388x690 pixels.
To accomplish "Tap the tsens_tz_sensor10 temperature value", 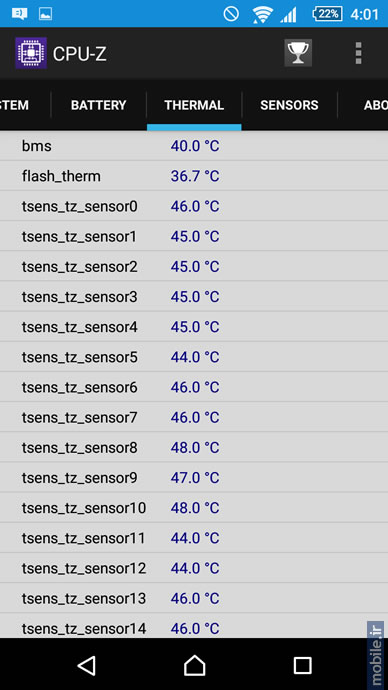I will 195,508.
